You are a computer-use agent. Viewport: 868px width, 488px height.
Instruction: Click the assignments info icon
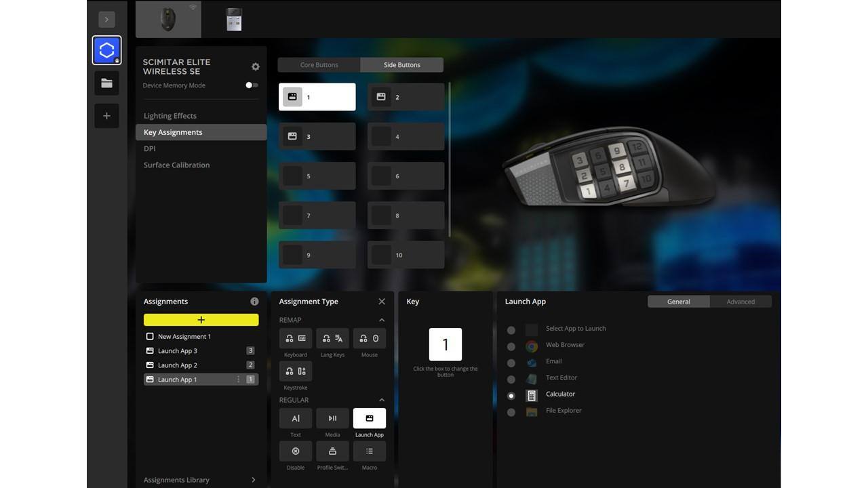[254, 302]
